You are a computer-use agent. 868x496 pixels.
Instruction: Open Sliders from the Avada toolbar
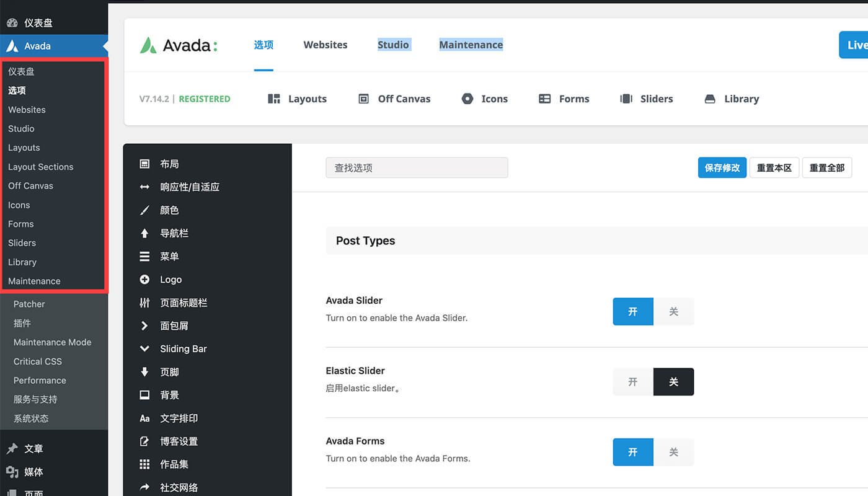pyautogui.click(x=646, y=99)
